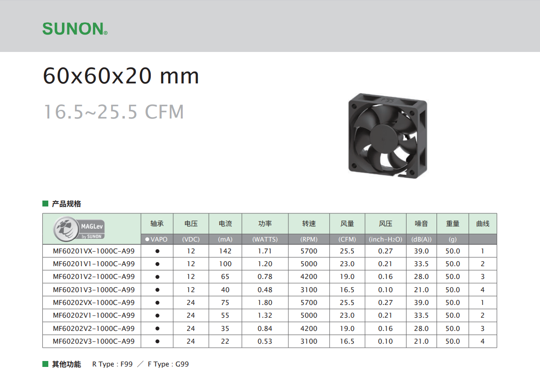Select model MF60202V2-1000C-A99

94,328
